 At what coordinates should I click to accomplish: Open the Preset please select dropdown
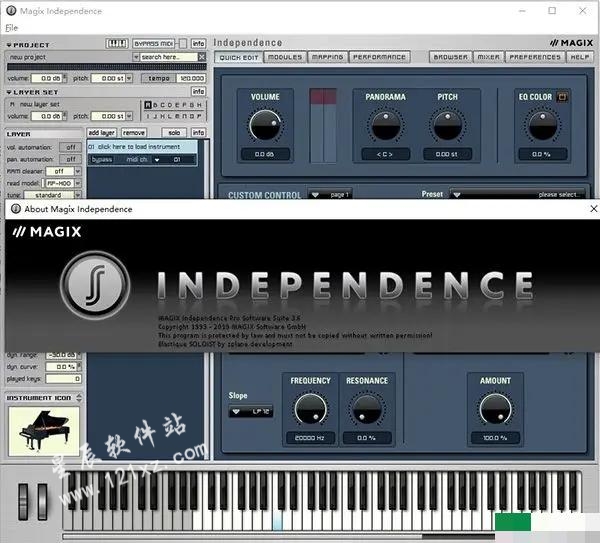(517, 194)
